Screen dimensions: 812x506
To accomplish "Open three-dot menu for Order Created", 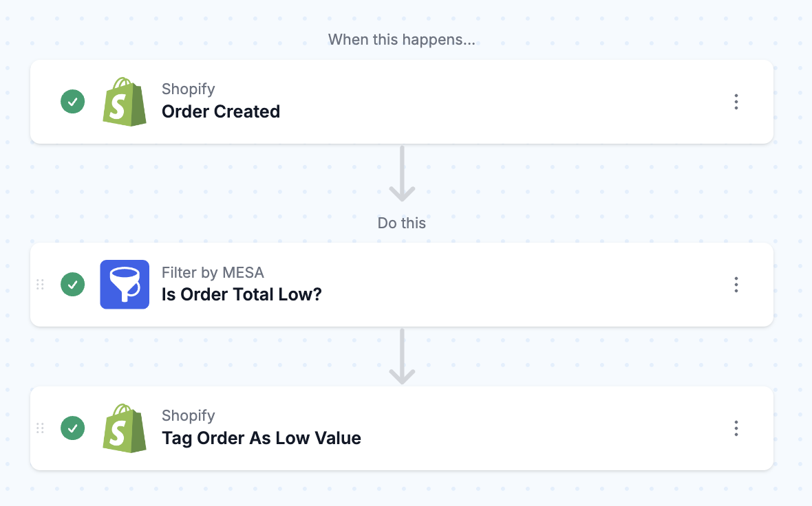I will pos(736,102).
